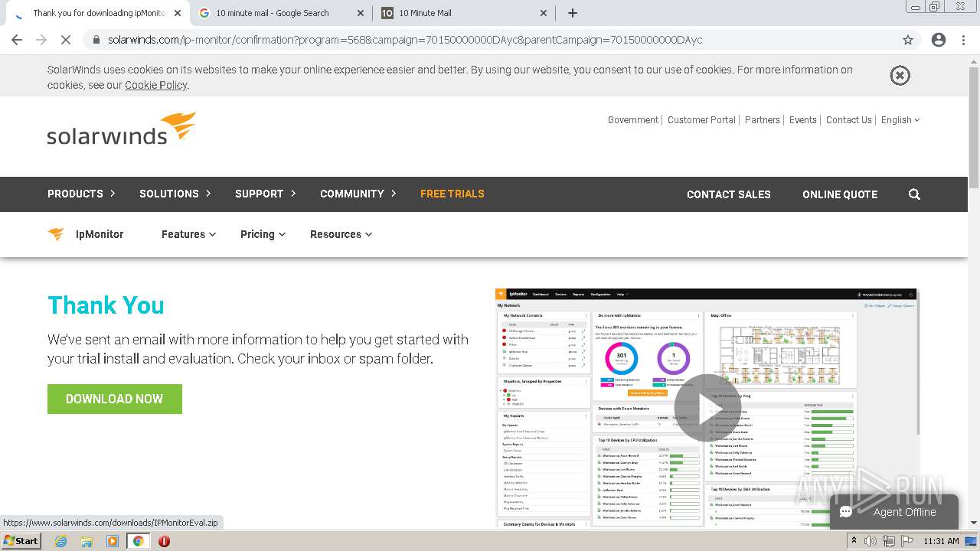View the site security lock icon

(96, 40)
